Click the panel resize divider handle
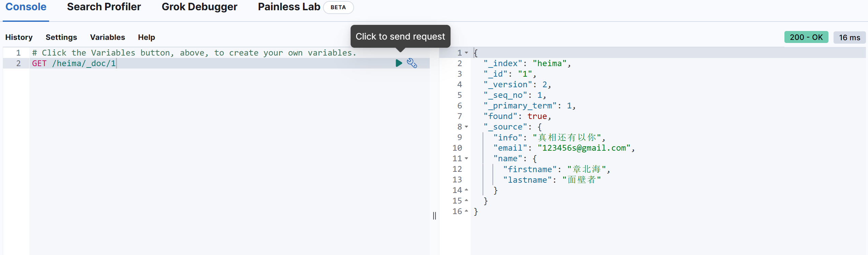Image resolution: width=868 pixels, height=255 pixels. coord(434,216)
